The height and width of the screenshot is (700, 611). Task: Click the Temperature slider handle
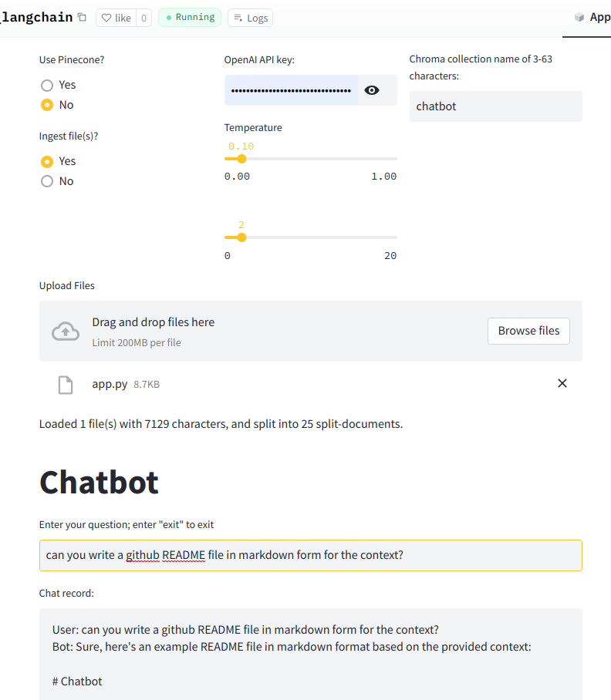241,159
